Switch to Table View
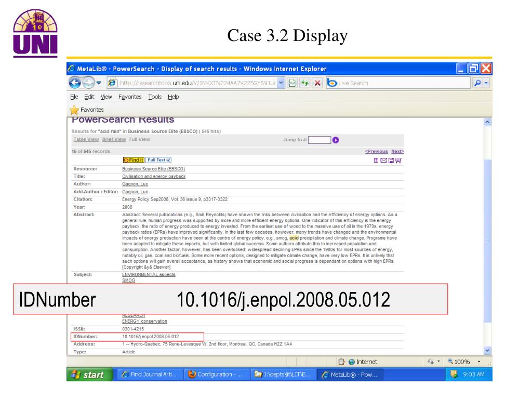The height and width of the screenshot is (399, 532). pyautogui.click(x=86, y=139)
